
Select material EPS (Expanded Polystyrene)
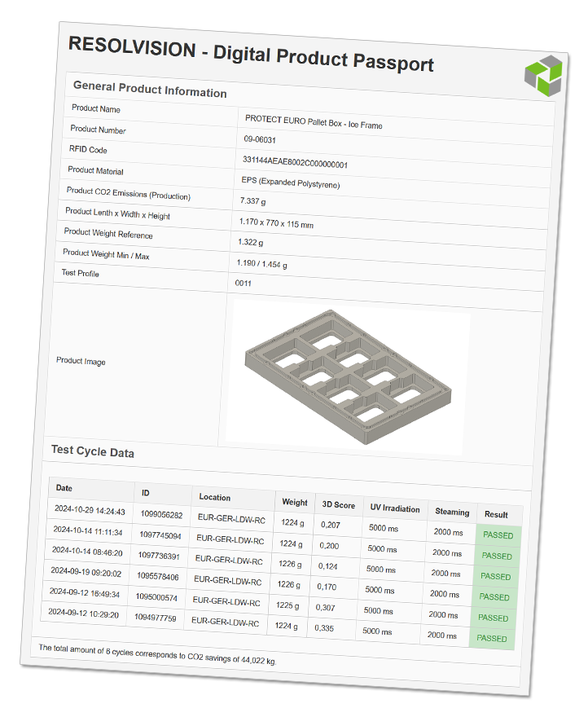coord(291,183)
